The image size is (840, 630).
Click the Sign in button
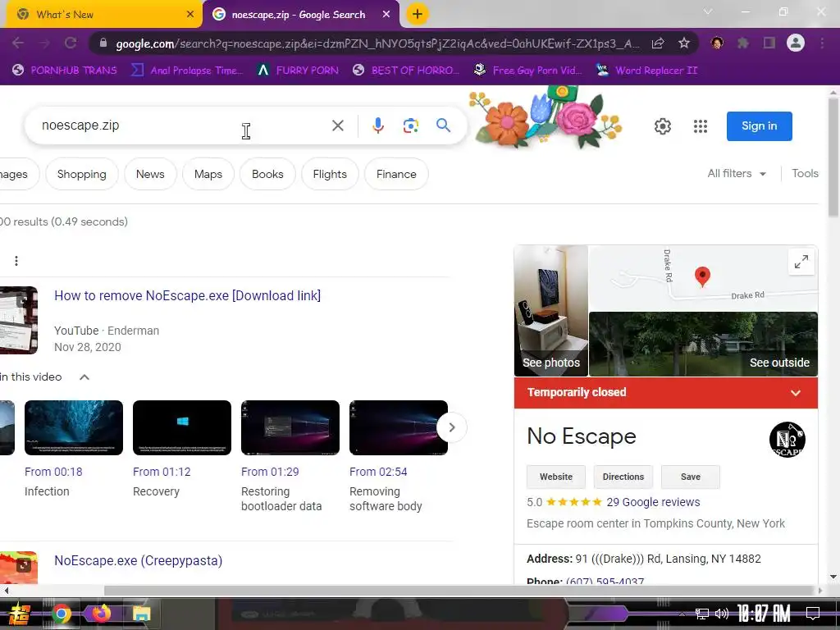[x=759, y=126]
